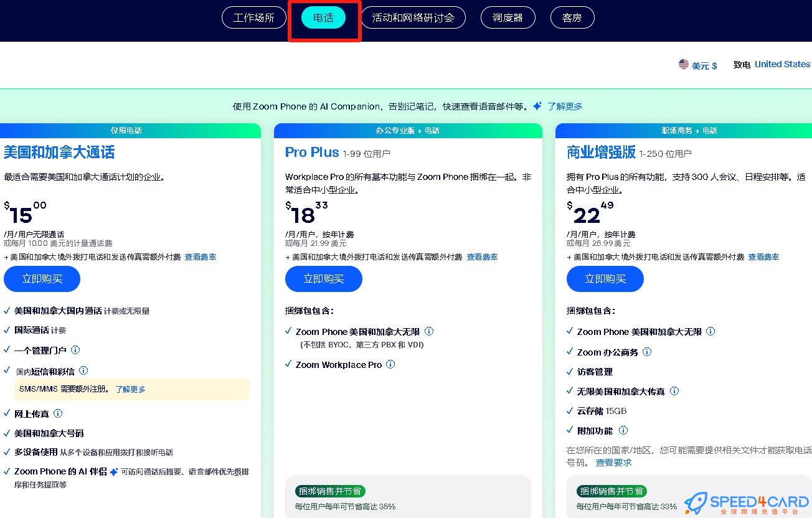Click the $15.00 price
The width and height of the screenshot is (812, 518).
click(x=25, y=213)
